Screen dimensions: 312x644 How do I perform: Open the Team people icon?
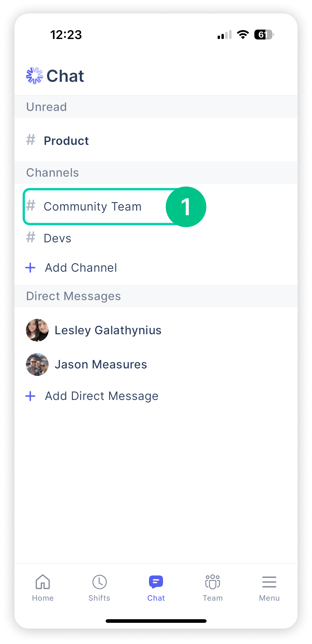point(212,582)
